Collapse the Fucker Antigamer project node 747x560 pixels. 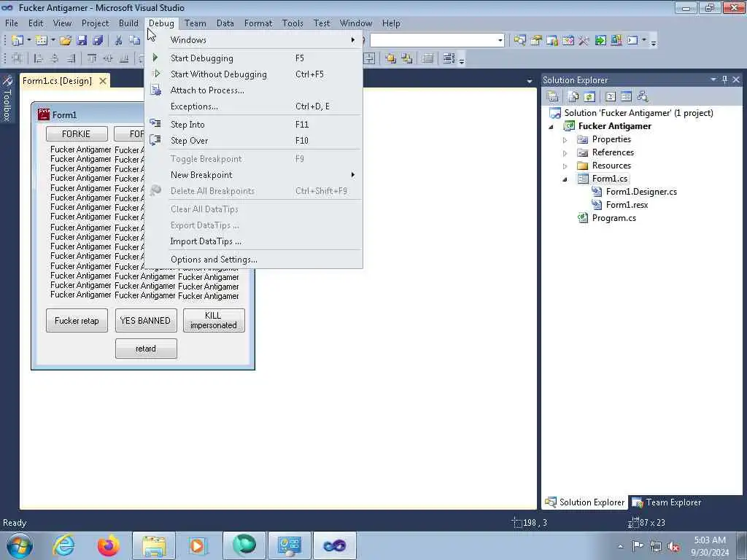551,127
